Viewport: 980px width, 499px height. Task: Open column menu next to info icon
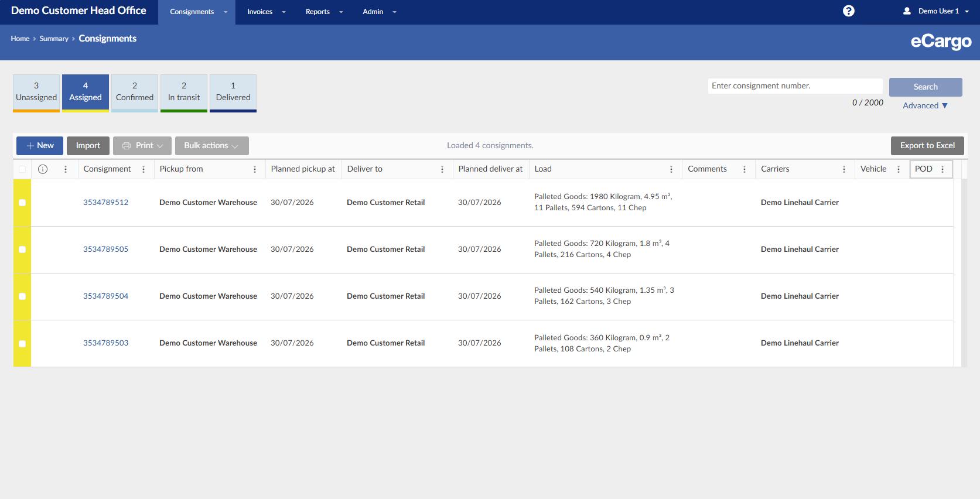click(x=66, y=169)
